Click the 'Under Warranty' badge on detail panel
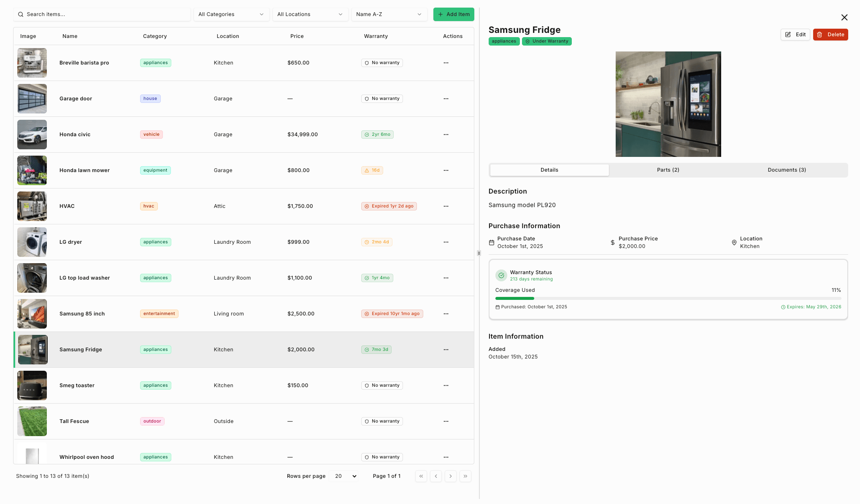 pyautogui.click(x=547, y=41)
